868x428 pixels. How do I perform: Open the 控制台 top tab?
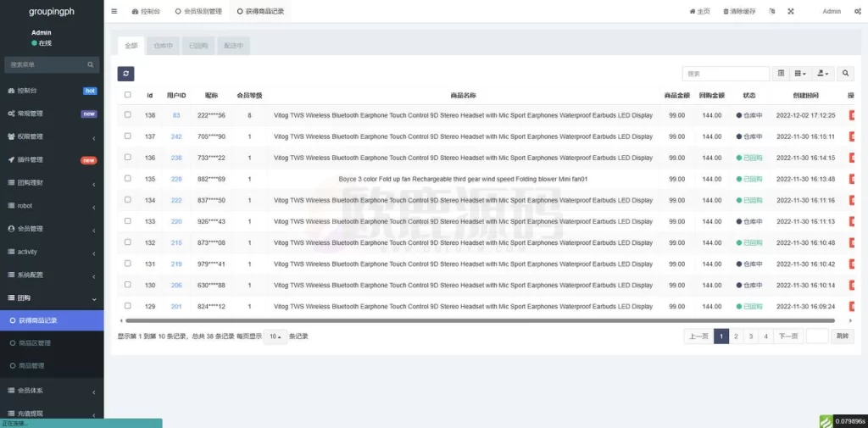[x=146, y=11]
